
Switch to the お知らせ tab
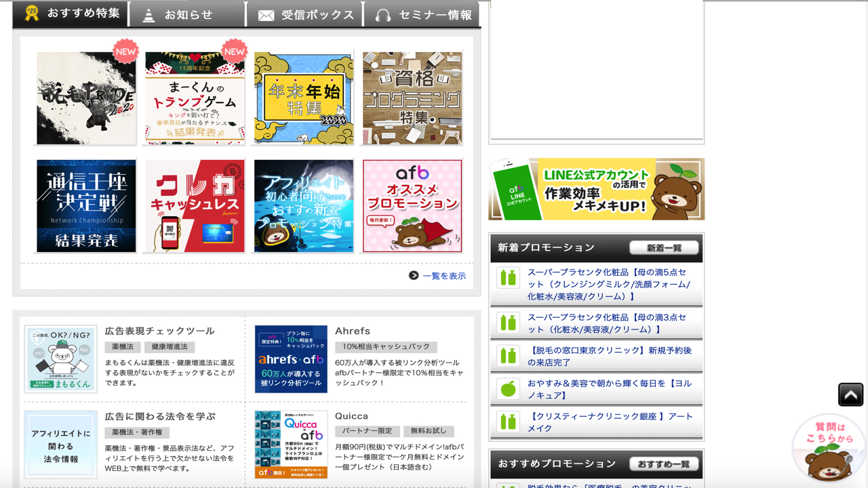click(x=187, y=15)
